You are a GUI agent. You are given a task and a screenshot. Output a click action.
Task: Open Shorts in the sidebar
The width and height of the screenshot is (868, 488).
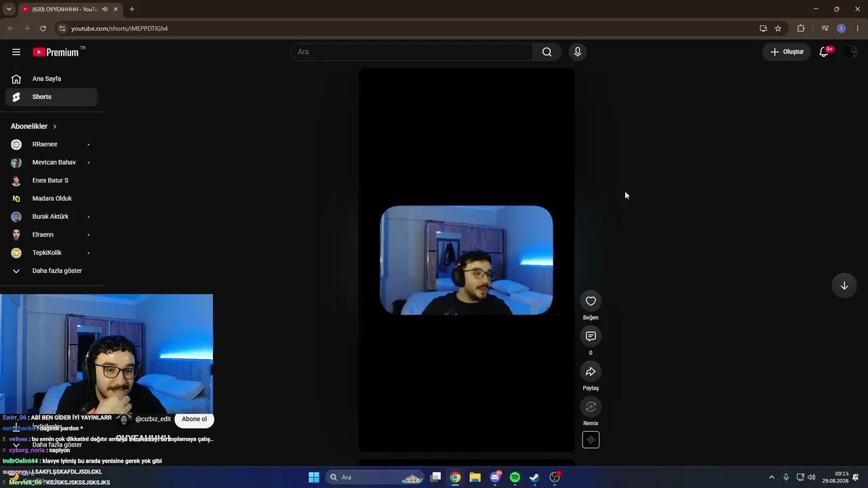coord(52,97)
